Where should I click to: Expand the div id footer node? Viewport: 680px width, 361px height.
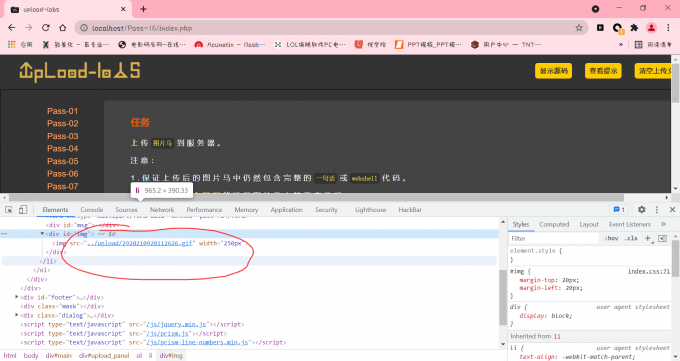(x=16, y=297)
